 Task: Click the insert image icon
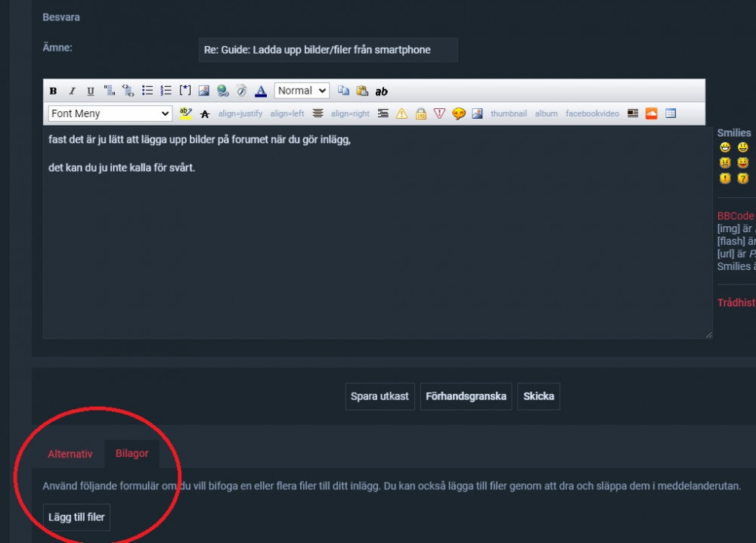[x=203, y=91]
